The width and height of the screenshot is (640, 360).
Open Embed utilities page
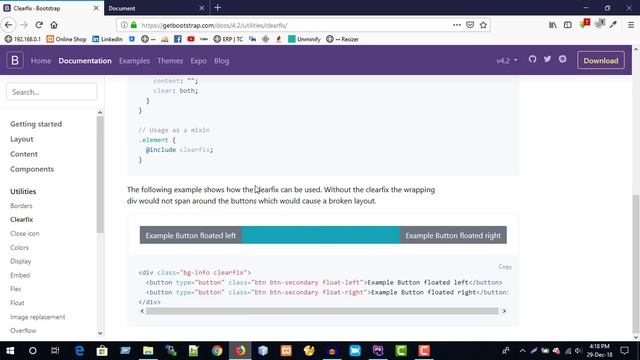[x=20, y=275]
